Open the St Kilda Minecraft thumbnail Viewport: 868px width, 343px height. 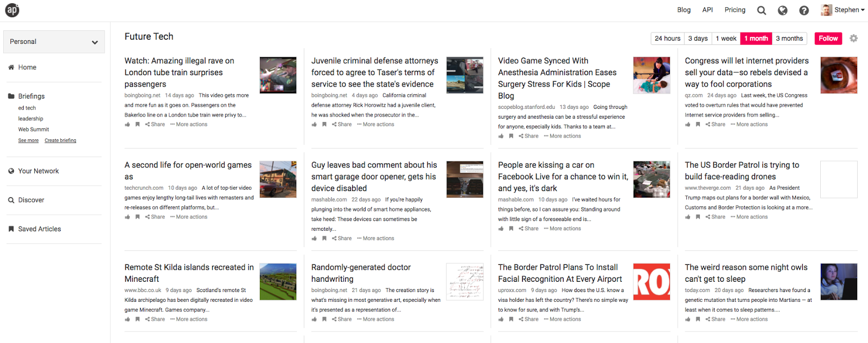pyautogui.click(x=278, y=282)
